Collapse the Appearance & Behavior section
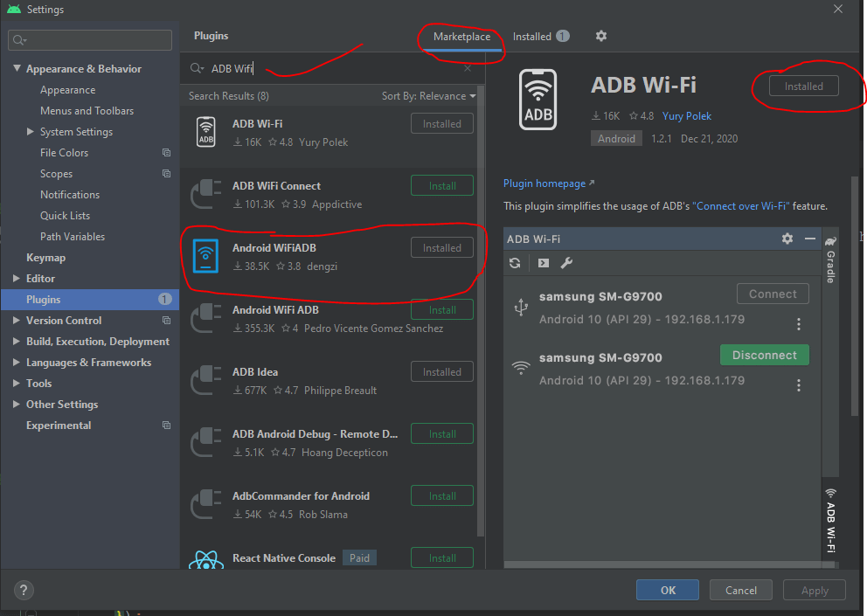 [17, 69]
